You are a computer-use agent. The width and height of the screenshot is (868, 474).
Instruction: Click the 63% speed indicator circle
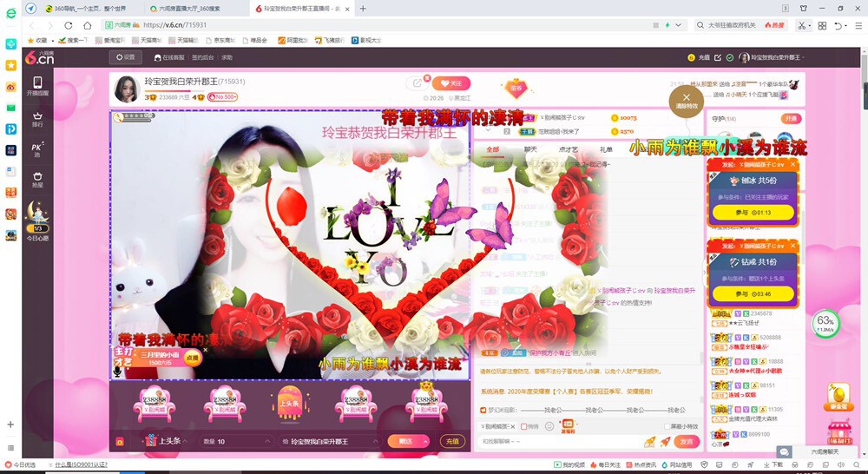point(825,324)
